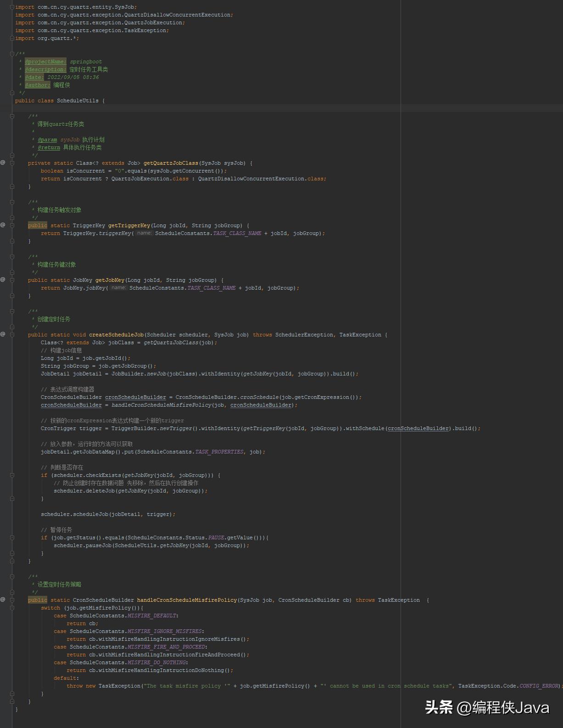Collapse the if job.getStatus() pause block
This screenshot has width=563, height=728.
tap(12, 538)
